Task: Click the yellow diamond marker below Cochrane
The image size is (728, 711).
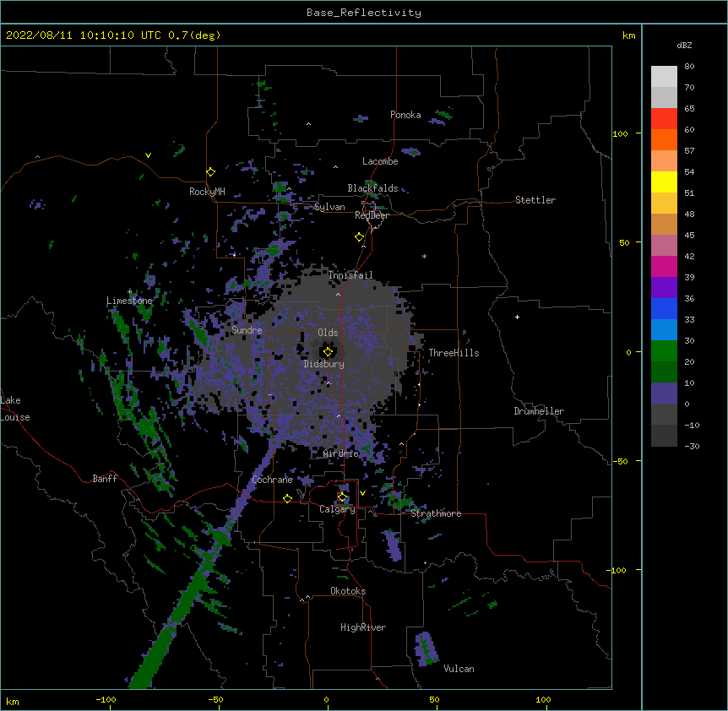Action: [x=287, y=498]
